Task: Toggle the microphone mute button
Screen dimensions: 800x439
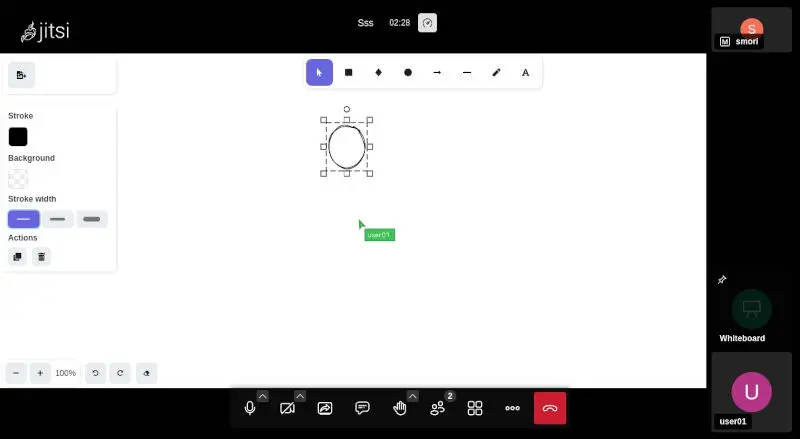Action: [x=250, y=408]
